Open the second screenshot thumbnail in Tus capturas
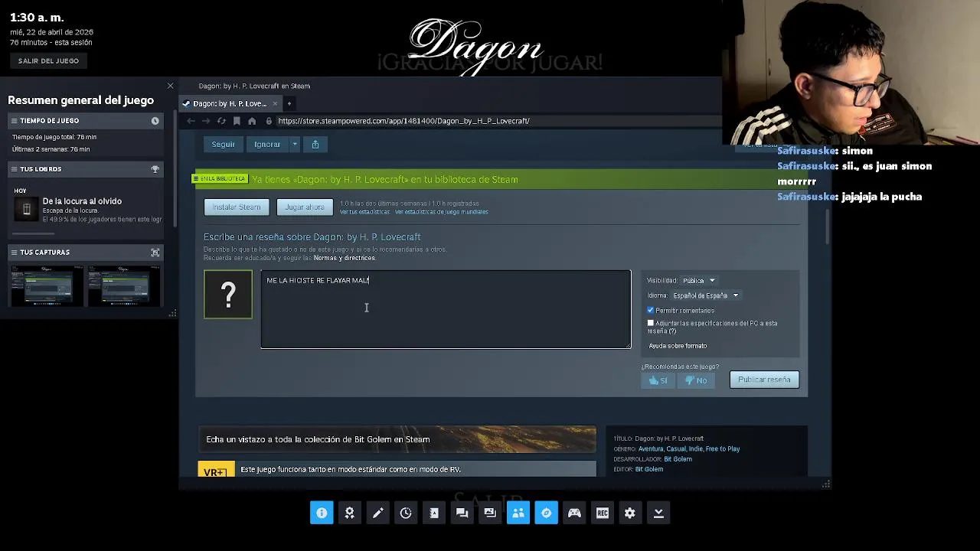 (124, 285)
